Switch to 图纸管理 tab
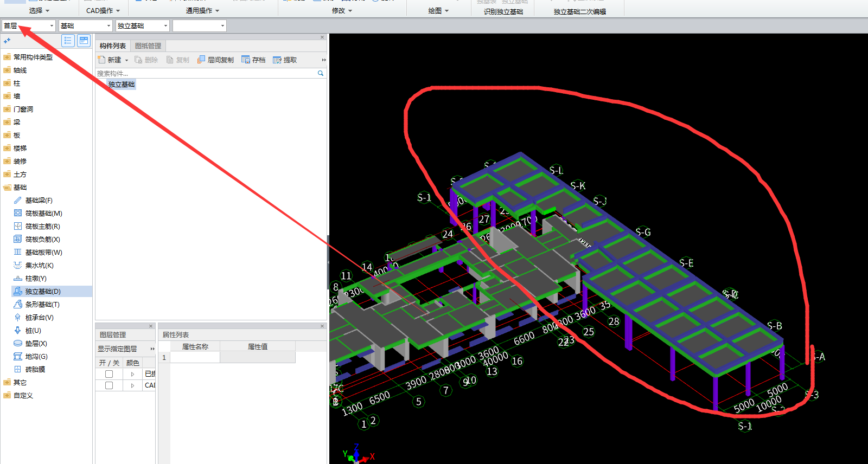The image size is (868, 464). (x=148, y=46)
